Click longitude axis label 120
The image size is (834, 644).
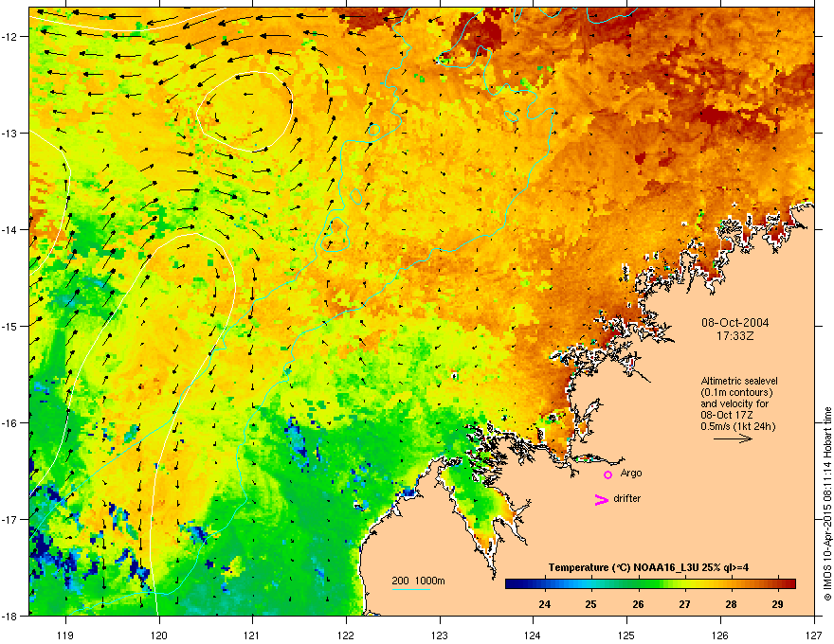[159, 635]
